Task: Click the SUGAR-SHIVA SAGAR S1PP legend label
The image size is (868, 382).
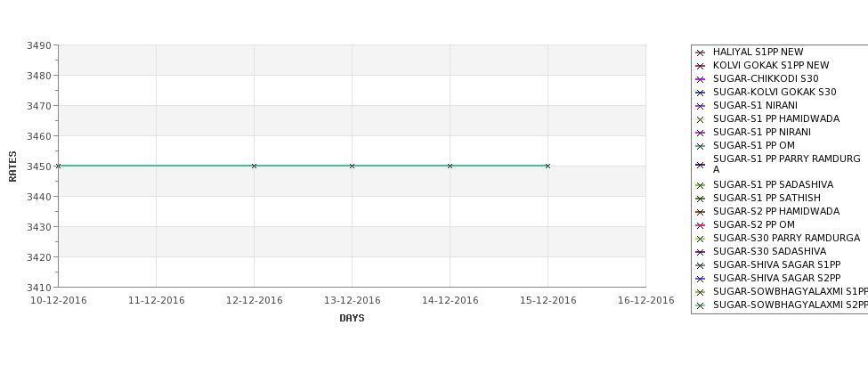Action: (776, 264)
